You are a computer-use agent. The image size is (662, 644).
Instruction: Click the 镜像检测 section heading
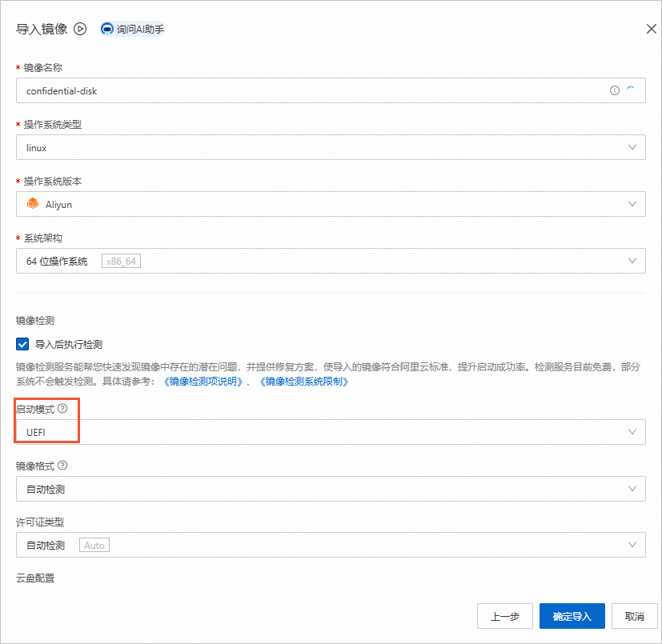click(35, 321)
